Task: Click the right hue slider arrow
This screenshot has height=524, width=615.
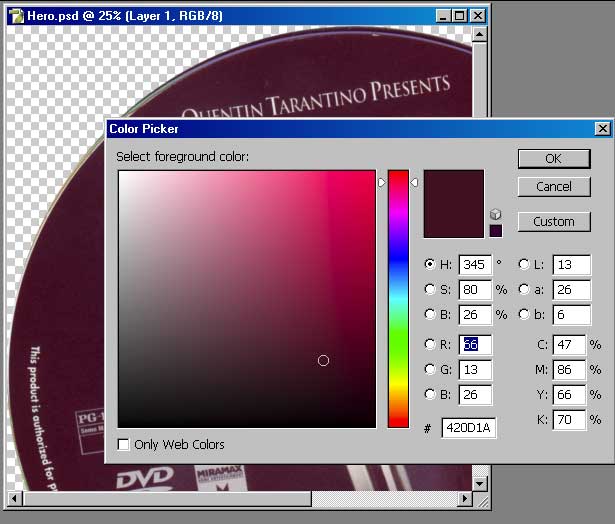Action: pos(414,183)
